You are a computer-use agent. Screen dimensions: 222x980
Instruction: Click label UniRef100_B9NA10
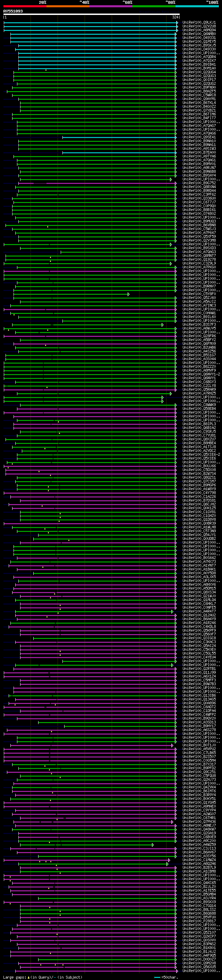pyautogui.click(x=199, y=141)
